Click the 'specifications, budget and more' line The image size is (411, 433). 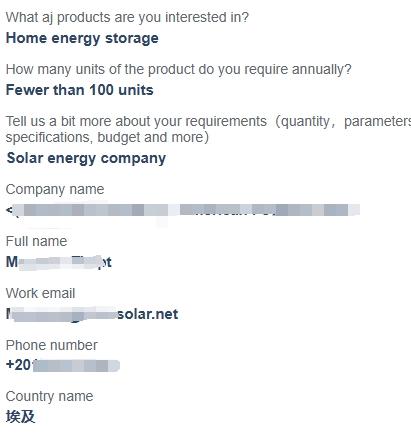[107, 137]
